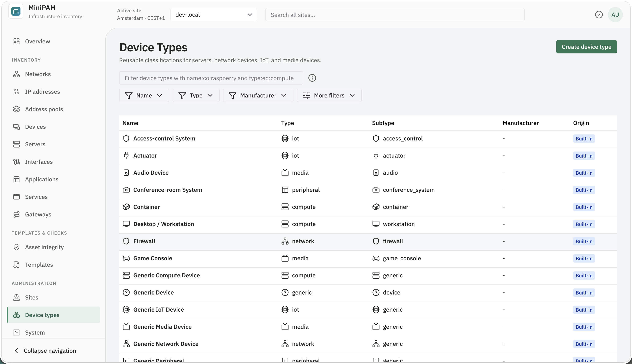Click the filter device types input
The height and width of the screenshot is (364, 632).
click(x=211, y=78)
